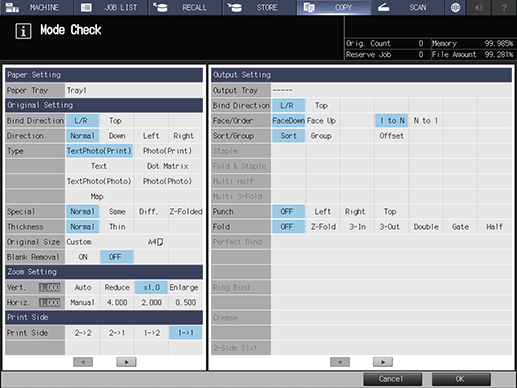The width and height of the screenshot is (517, 388).
Task: Set Thickness to Thin
Action: click(116, 227)
